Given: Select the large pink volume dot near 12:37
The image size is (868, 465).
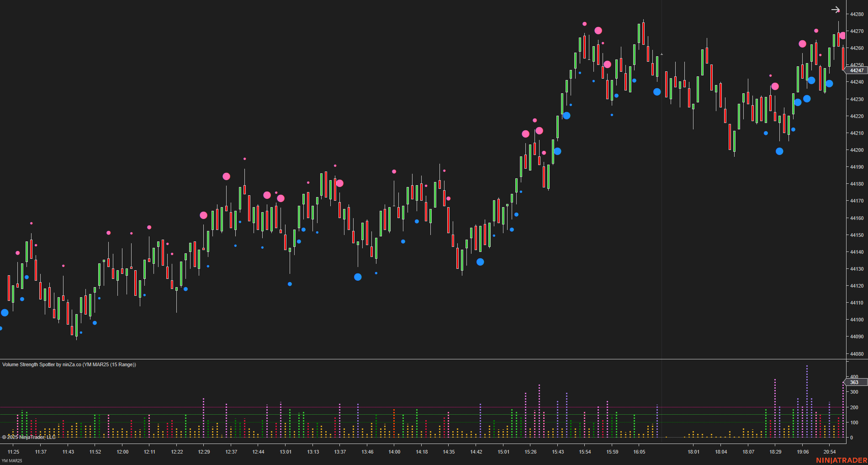Looking at the screenshot, I should tap(227, 176).
